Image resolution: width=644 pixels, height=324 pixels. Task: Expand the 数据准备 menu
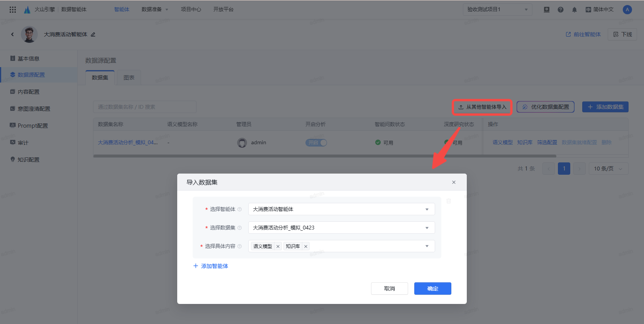click(x=154, y=9)
